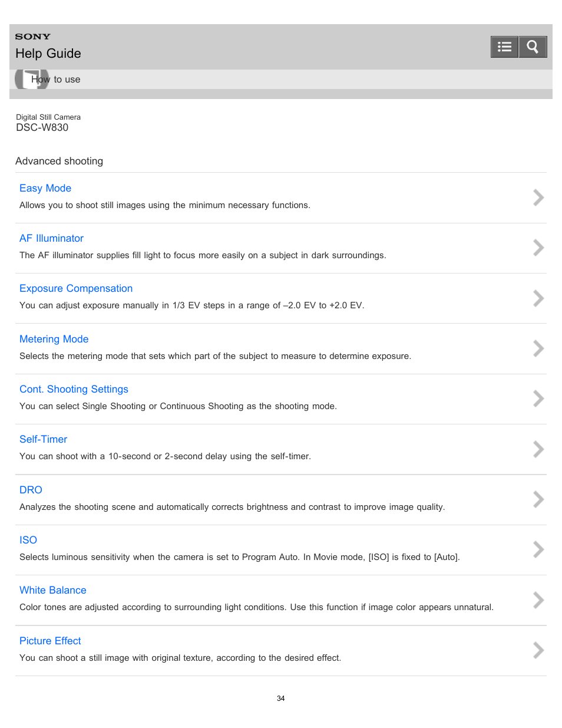The image size is (562, 728).
Task: Click the chevron arrow beside Easy Mode
Action: (538, 197)
